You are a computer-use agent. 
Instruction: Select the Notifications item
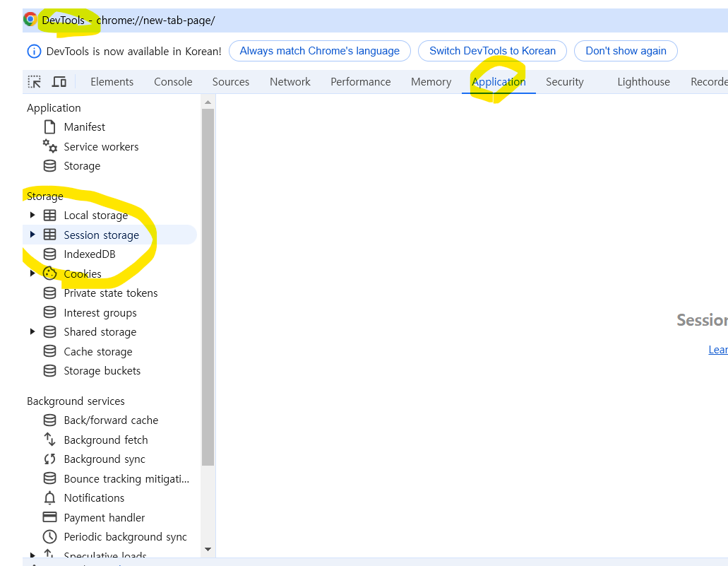coord(94,498)
